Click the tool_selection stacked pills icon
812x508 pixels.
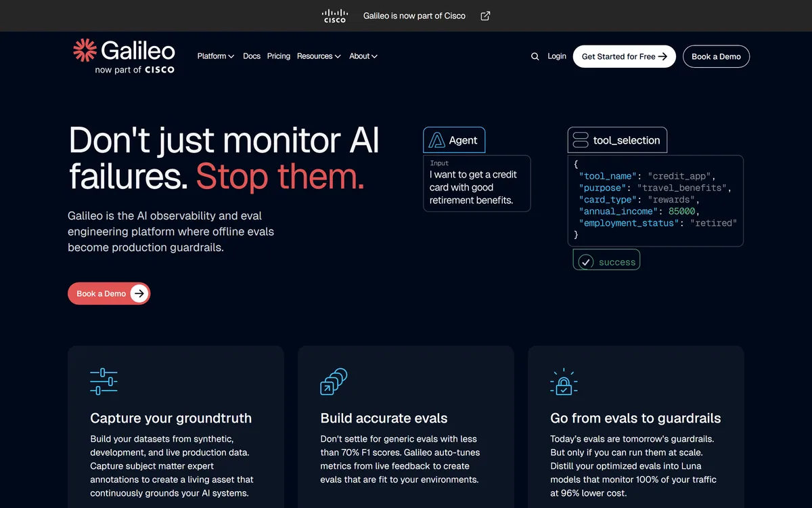[581, 140]
